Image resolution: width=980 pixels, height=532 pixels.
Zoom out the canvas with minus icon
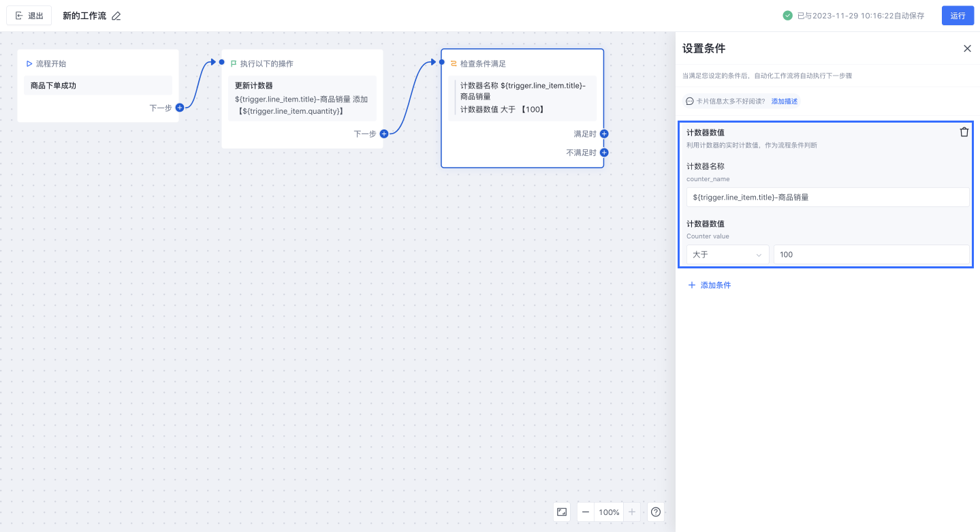(586, 512)
